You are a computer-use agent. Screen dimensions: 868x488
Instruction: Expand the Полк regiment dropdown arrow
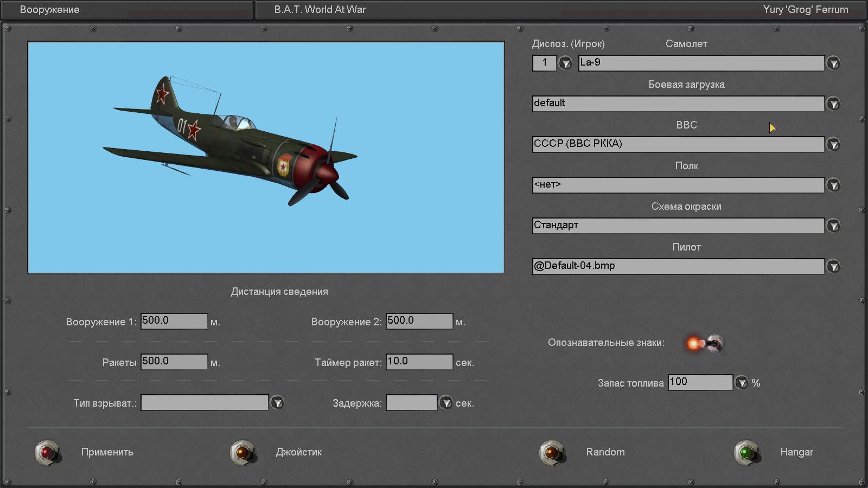point(833,185)
